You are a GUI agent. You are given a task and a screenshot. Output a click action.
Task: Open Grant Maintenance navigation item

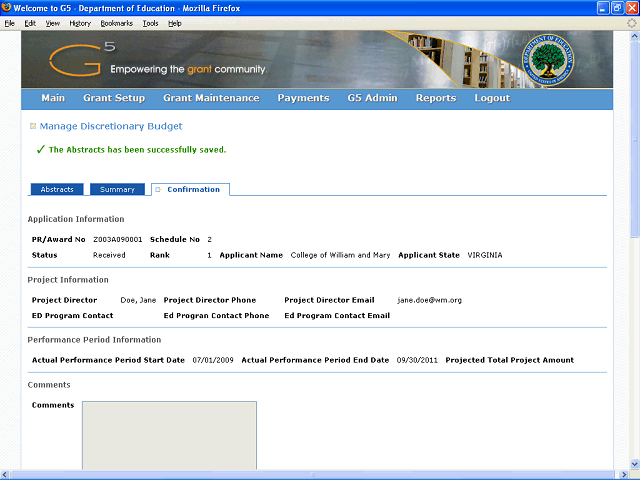(x=211, y=98)
